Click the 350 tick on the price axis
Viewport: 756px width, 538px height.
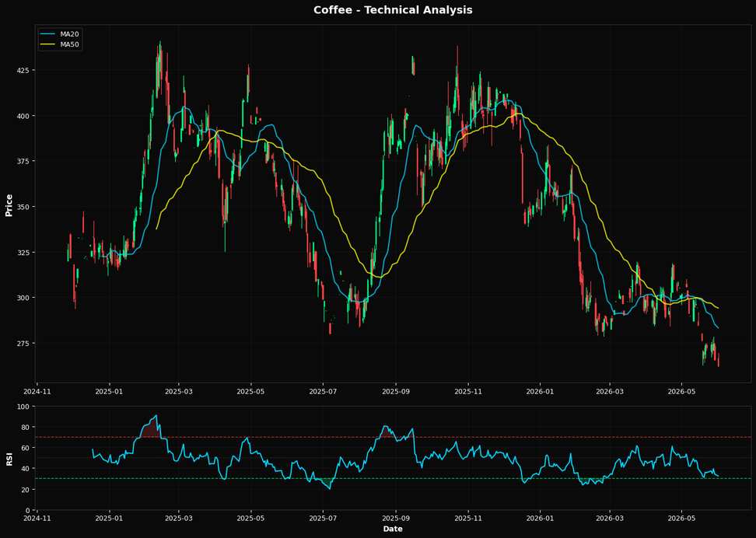[x=25, y=207]
